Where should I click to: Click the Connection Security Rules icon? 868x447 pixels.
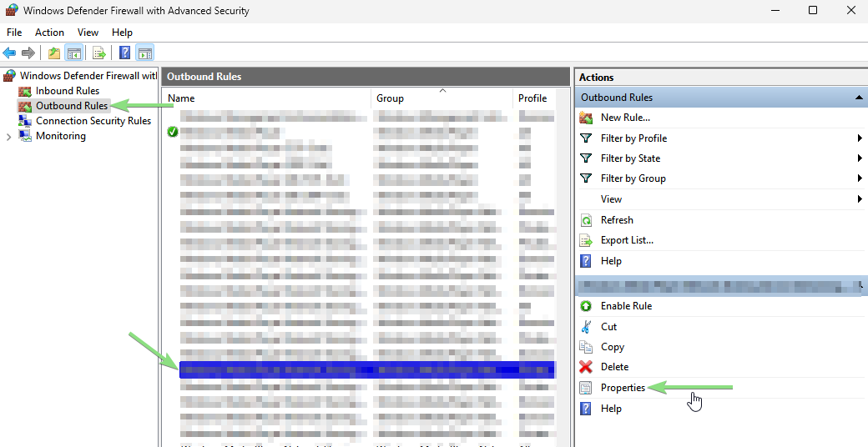(25, 121)
